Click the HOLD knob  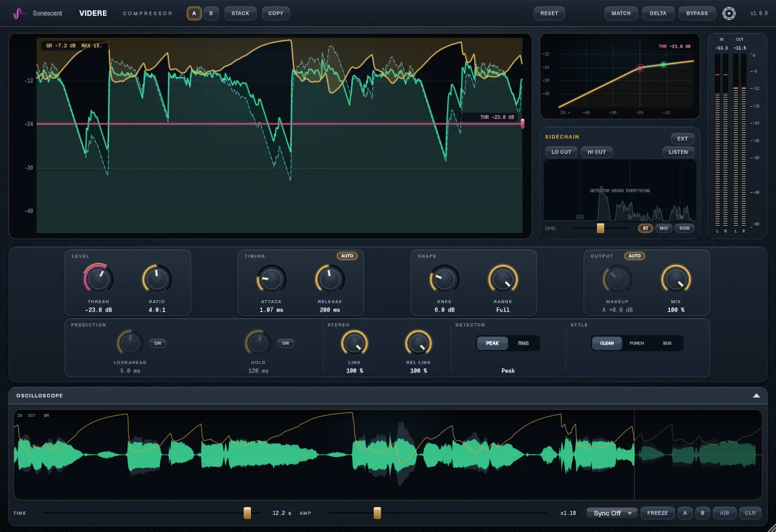coord(258,343)
